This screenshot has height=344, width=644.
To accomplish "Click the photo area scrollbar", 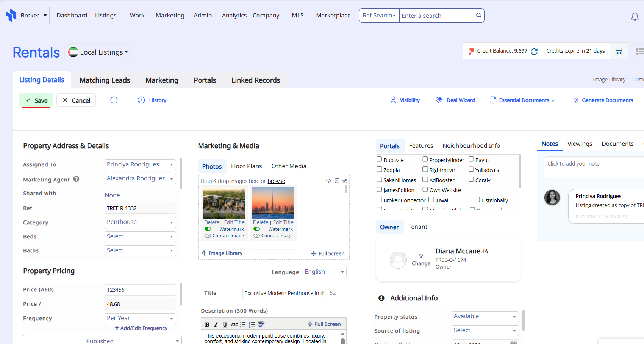I will pyautogui.click(x=346, y=189).
